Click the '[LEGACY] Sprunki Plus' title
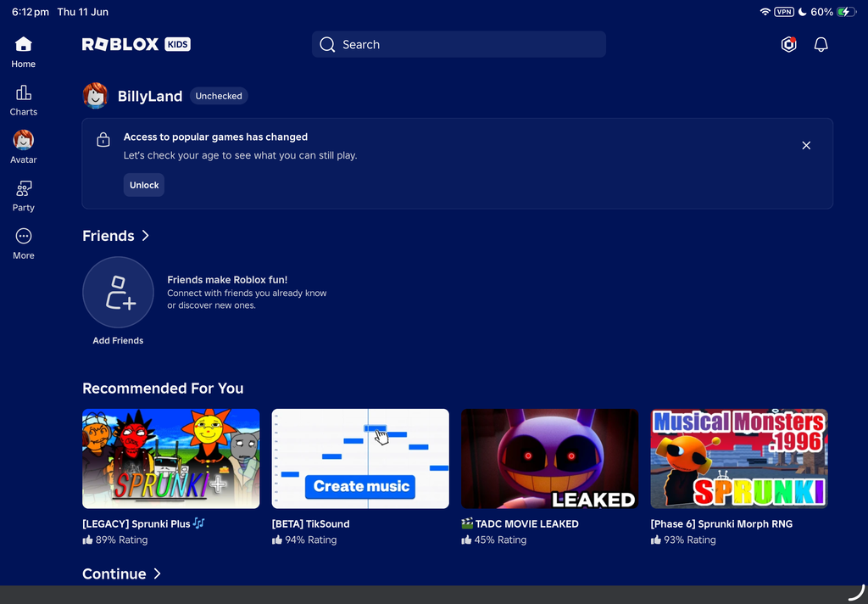Screen dimensions: 868x604 click(143, 523)
